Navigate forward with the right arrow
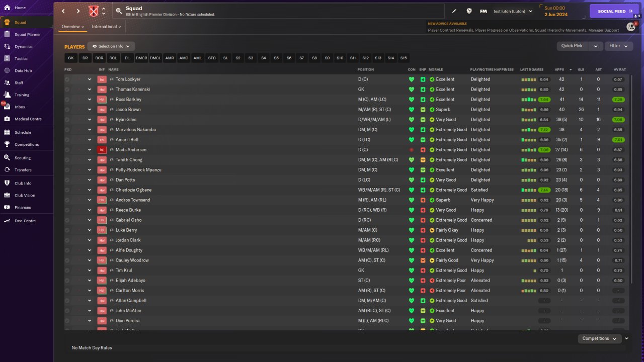 coord(78,11)
